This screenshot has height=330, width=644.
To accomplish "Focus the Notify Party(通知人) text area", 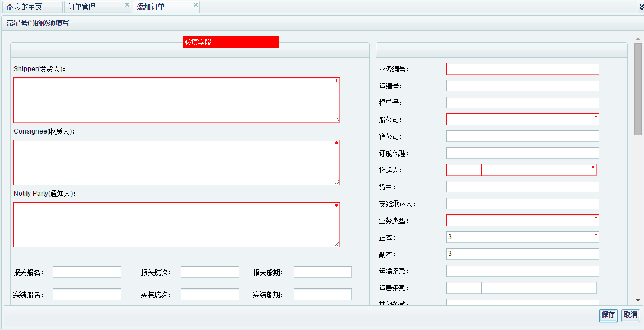I will (x=177, y=224).
